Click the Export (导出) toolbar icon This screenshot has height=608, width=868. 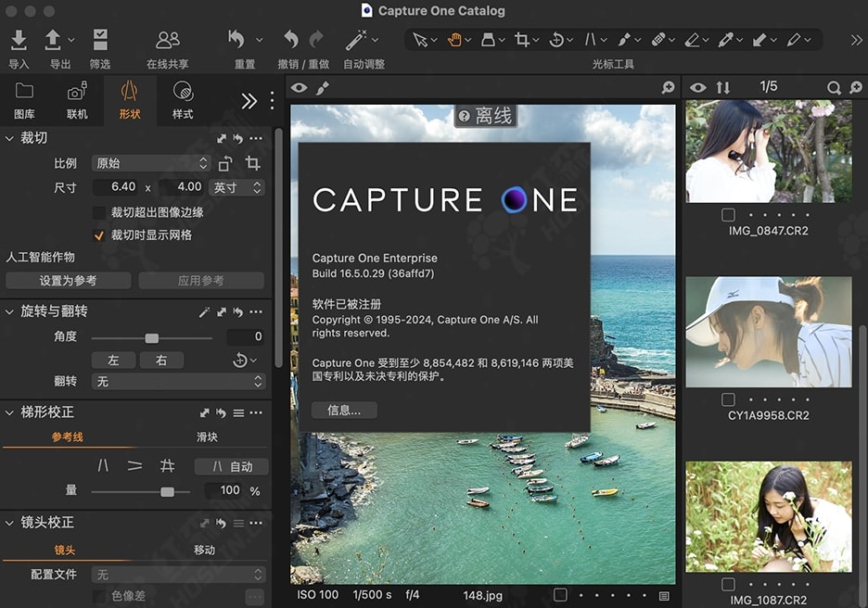pyautogui.click(x=54, y=40)
